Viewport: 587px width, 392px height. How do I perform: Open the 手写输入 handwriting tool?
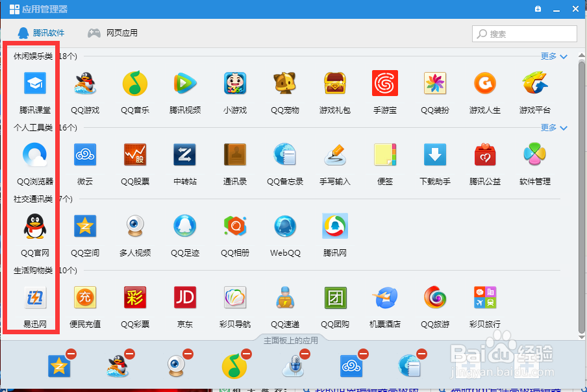(x=334, y=154)
